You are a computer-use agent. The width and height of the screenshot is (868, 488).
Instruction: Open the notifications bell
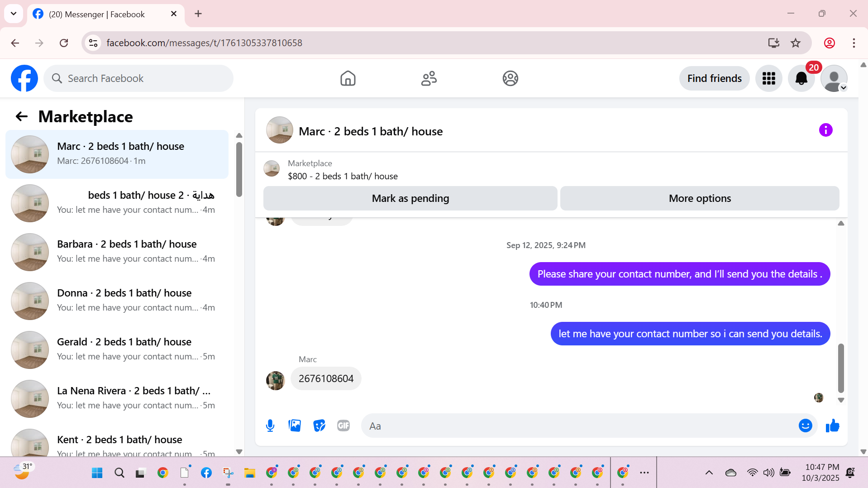click(801, 78)
